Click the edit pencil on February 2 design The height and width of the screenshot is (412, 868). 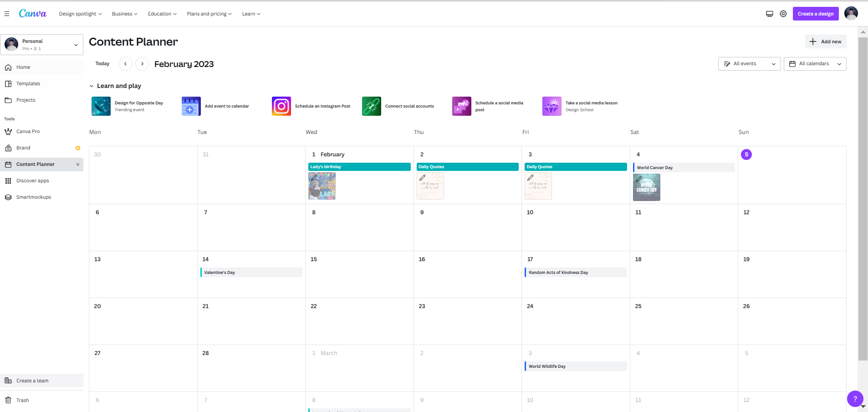click(423, 178)
